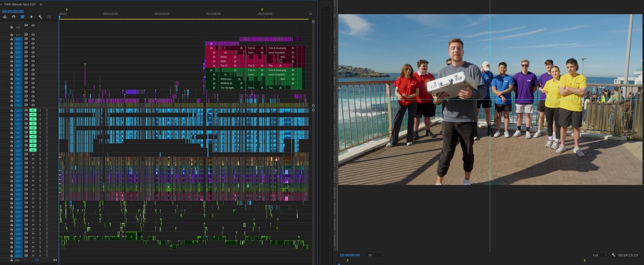The height and width of the screenshot is (265, 644).
Task: Open the PWR Ultimate Race EDIT panel menu
Action: click(41, 4)
